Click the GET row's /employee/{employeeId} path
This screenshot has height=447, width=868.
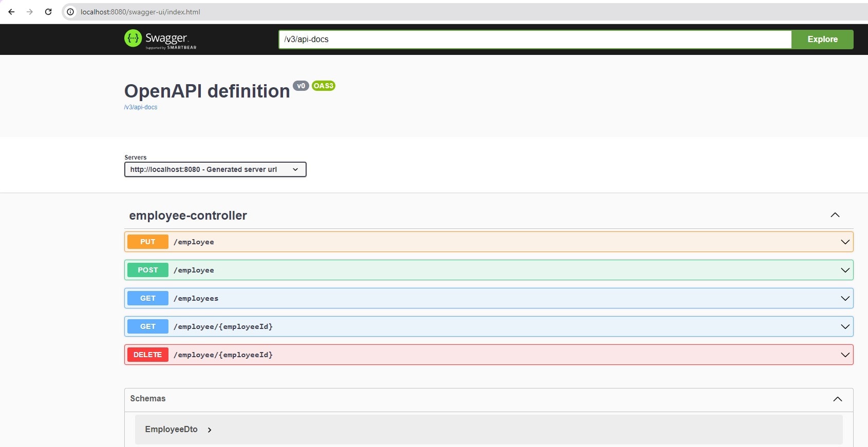point(223,326)
